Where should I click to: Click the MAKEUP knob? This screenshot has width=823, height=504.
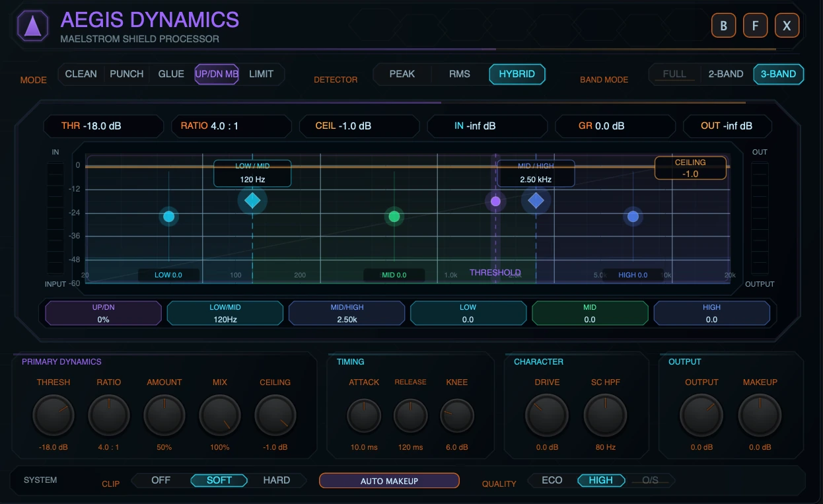(x=760, y=415)
